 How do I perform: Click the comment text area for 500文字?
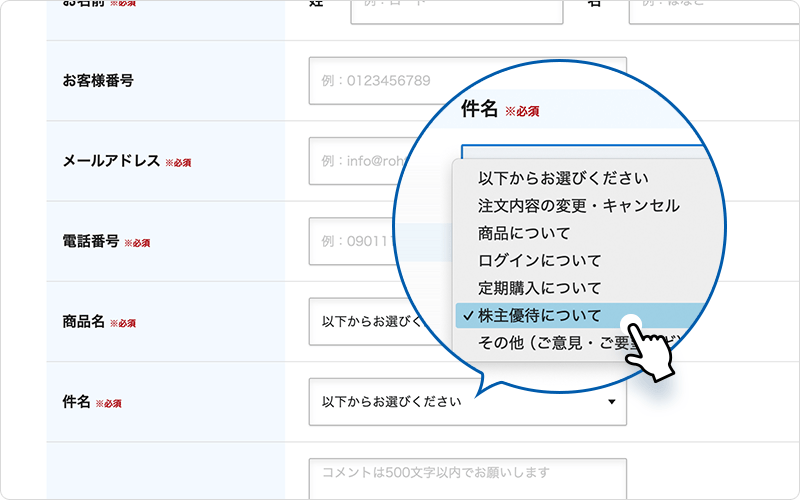(467, 478)
